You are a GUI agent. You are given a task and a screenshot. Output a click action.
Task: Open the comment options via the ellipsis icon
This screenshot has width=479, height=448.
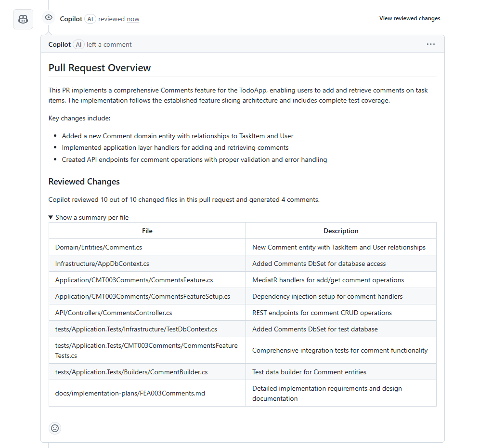click(x=430, y=44)
